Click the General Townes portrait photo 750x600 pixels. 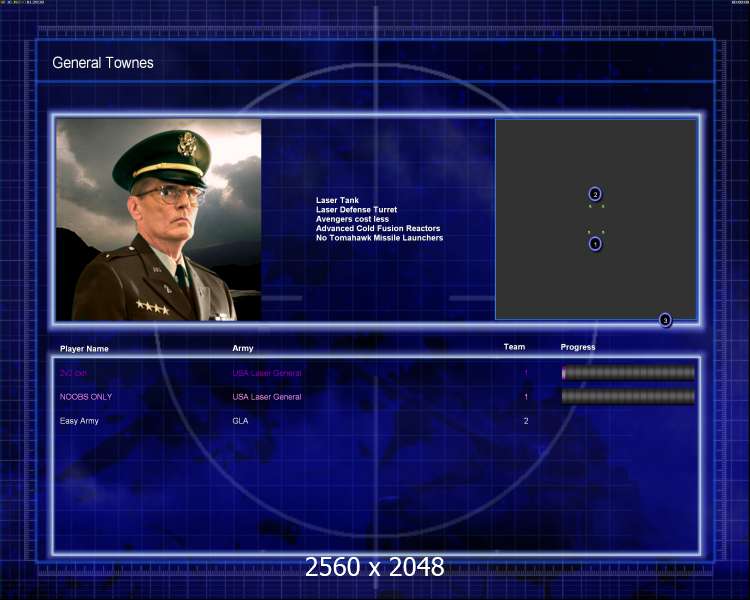[x=158, y=220]
